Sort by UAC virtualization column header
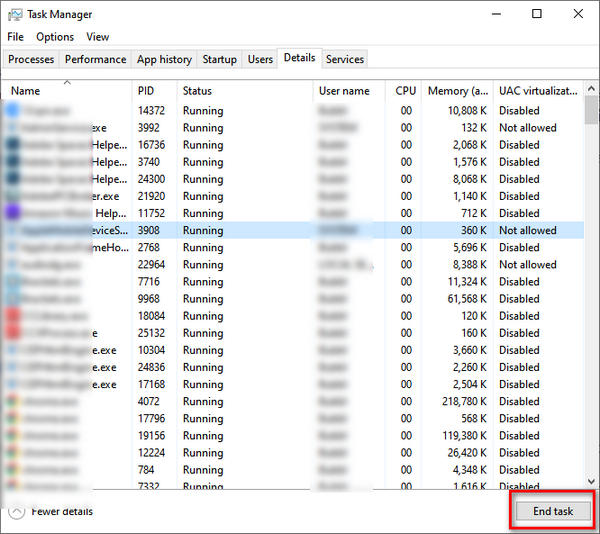 tap(538, 91)
